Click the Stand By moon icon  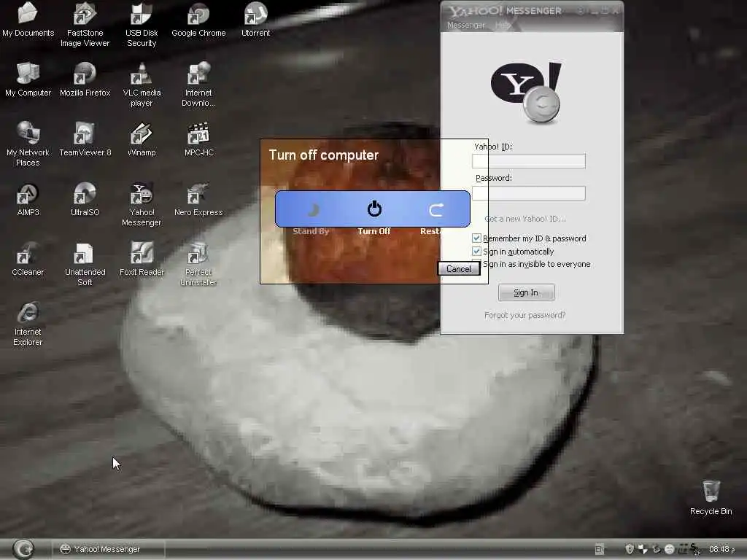point(312,209)
